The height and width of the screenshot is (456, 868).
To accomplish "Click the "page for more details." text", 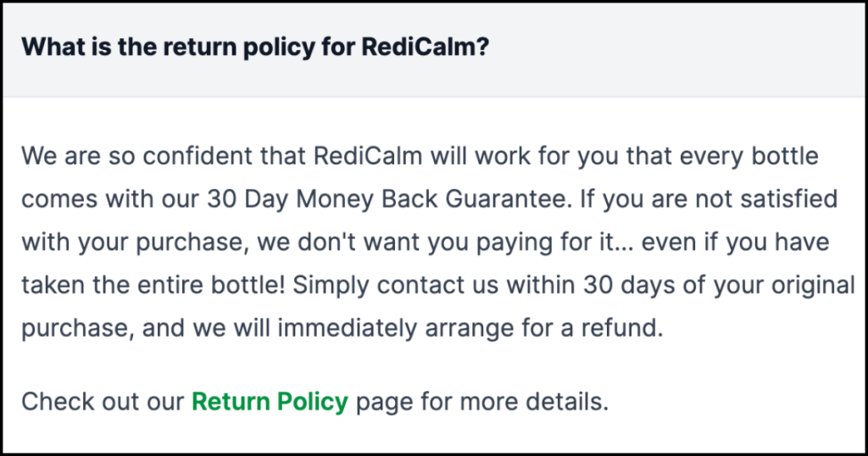I will (x=481, y=401).
